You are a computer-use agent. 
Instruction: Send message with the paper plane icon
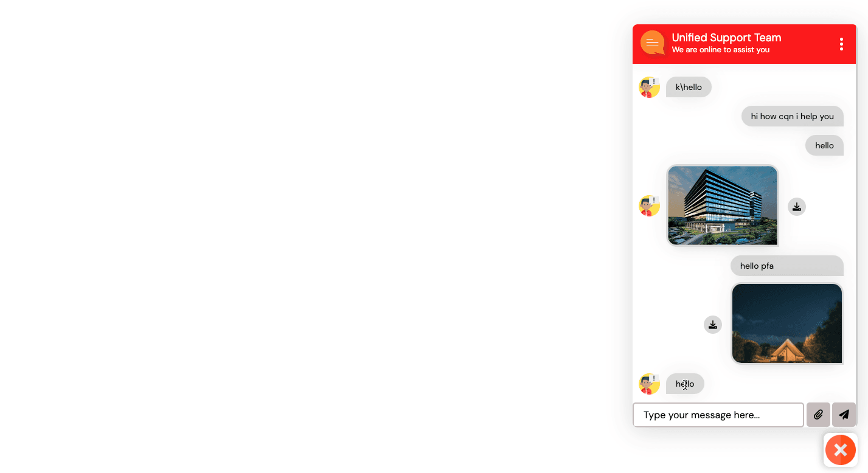[844, 415]
